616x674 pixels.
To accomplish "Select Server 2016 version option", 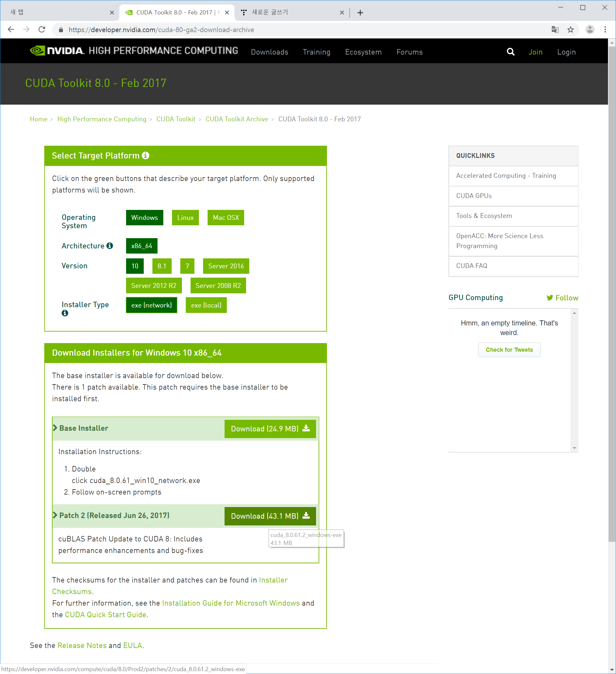I will pos(226,266).
